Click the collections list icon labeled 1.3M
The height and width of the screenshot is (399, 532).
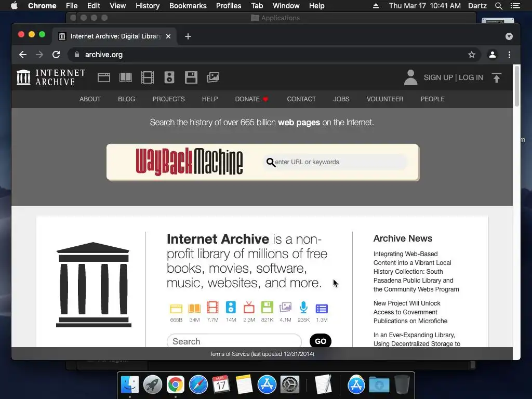(x=322, y=309)
